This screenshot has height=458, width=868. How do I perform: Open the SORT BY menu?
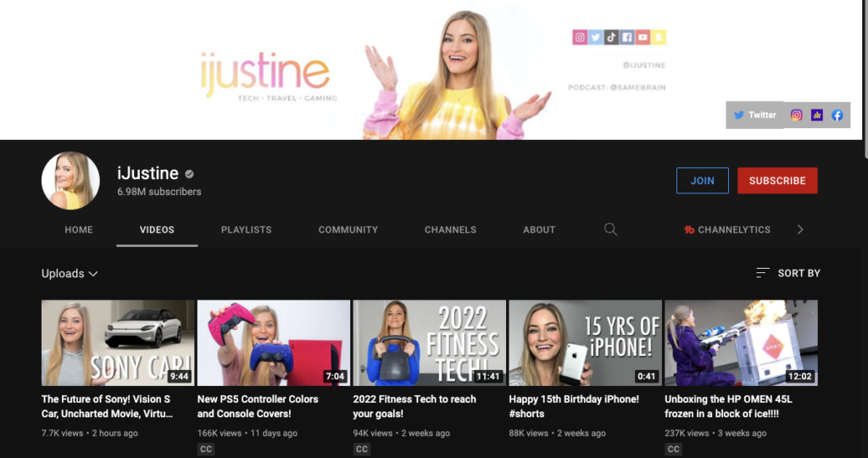[x=788, y=273]
